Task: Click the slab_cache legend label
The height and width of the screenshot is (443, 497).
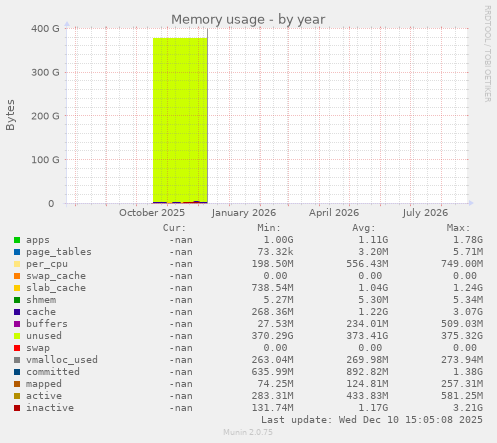Action: coord(56,288)
